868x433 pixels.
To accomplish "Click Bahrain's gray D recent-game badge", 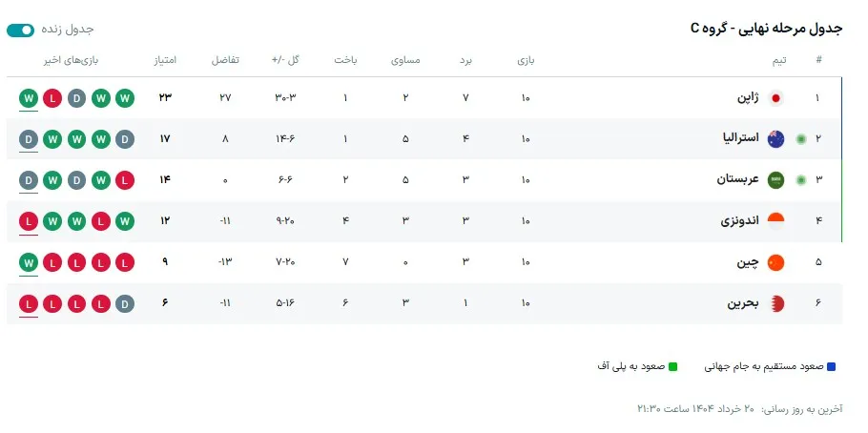I will pos(126,303).
